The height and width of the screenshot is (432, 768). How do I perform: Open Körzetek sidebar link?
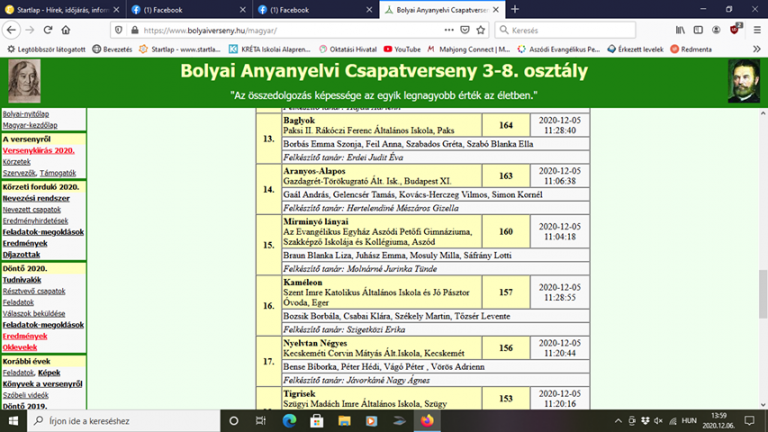[x=17, y=162]
